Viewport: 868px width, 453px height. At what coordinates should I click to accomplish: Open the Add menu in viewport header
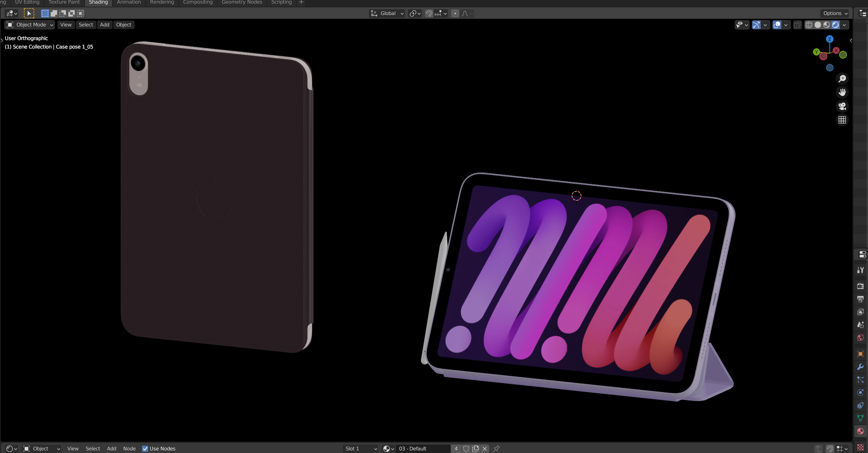tap(104, 25)
